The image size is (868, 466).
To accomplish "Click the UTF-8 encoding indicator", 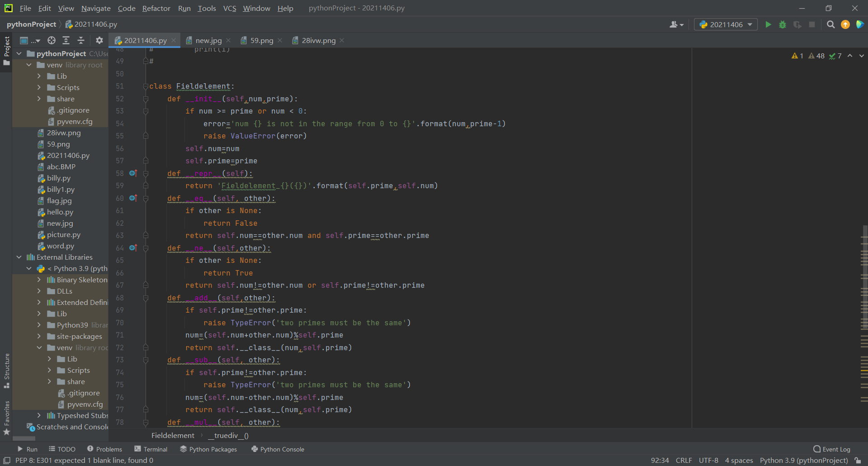I will pyautogui.click(x=708, y=461).
